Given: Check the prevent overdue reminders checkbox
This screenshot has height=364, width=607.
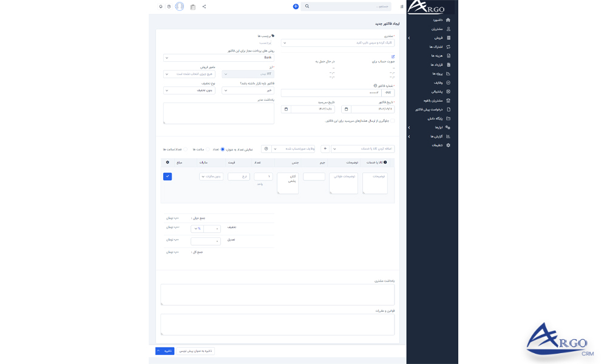Looking at the screenshot, I should pyautogui.click(x=392, y=121).
